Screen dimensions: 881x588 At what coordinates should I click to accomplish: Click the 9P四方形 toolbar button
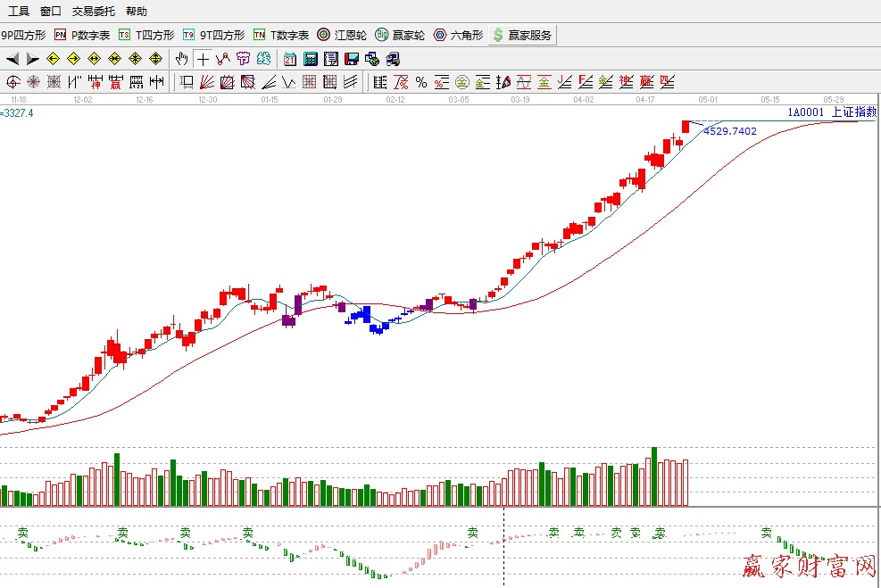(23, 35)
